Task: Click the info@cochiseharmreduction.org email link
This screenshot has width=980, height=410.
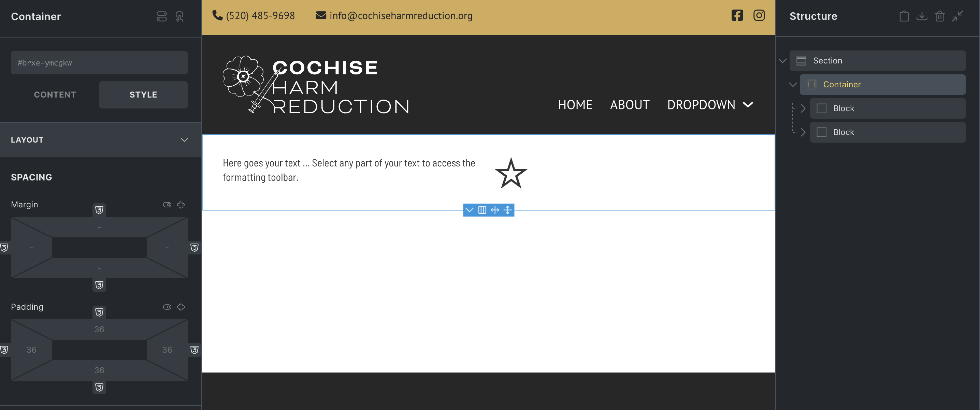Action: tap(401, 16)
